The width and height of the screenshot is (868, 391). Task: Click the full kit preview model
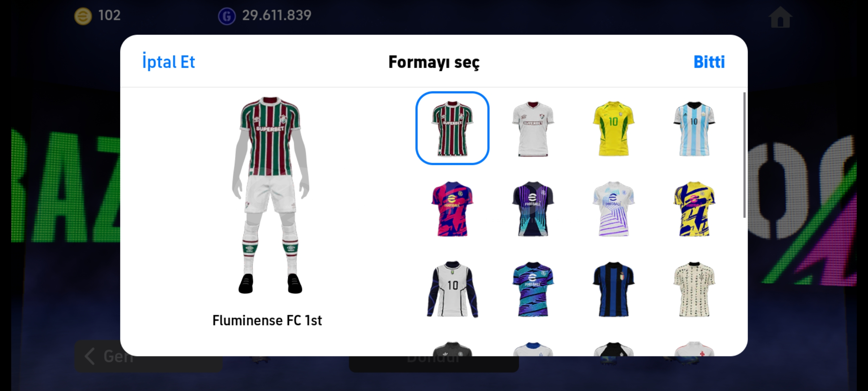click(x=270, y=195)
